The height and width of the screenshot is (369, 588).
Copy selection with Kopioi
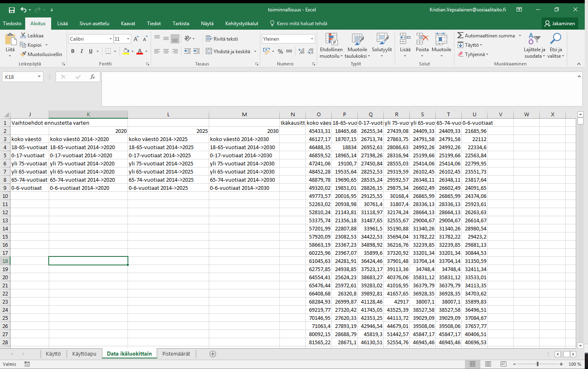31,45
